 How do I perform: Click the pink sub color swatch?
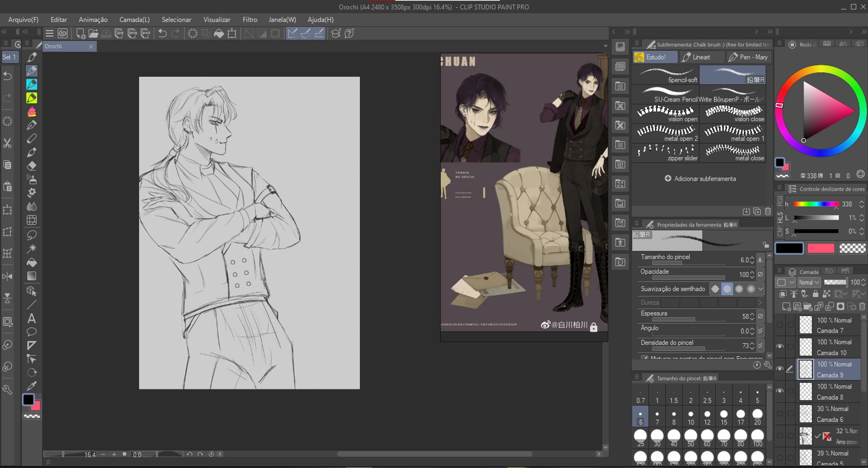tap(820, 248)
